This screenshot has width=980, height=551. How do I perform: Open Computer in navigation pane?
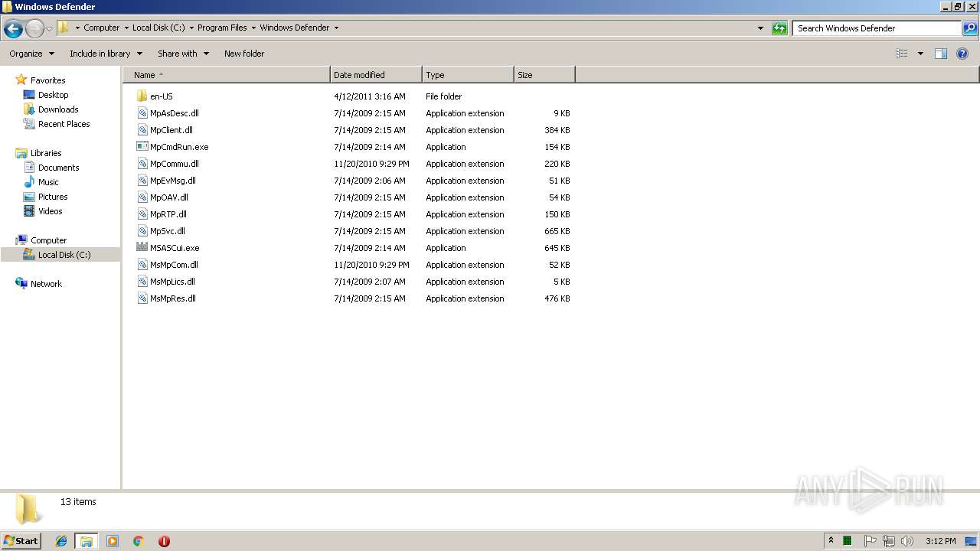48,240
